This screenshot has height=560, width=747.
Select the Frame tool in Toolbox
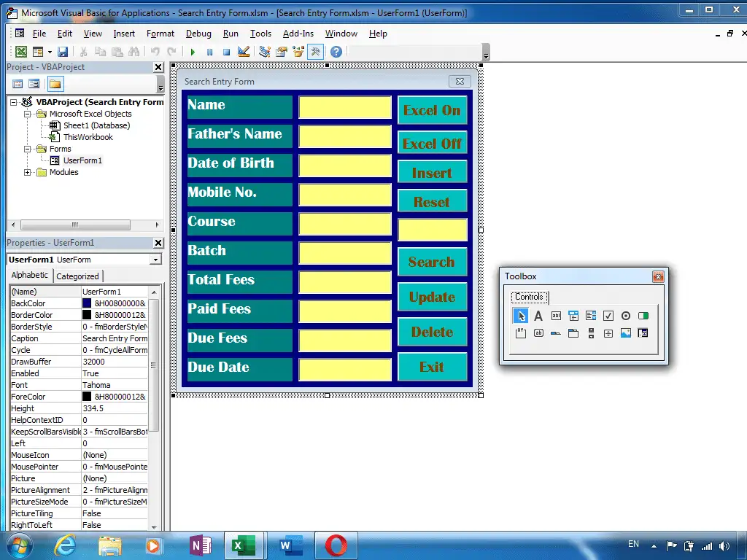(x=521, y=332)
